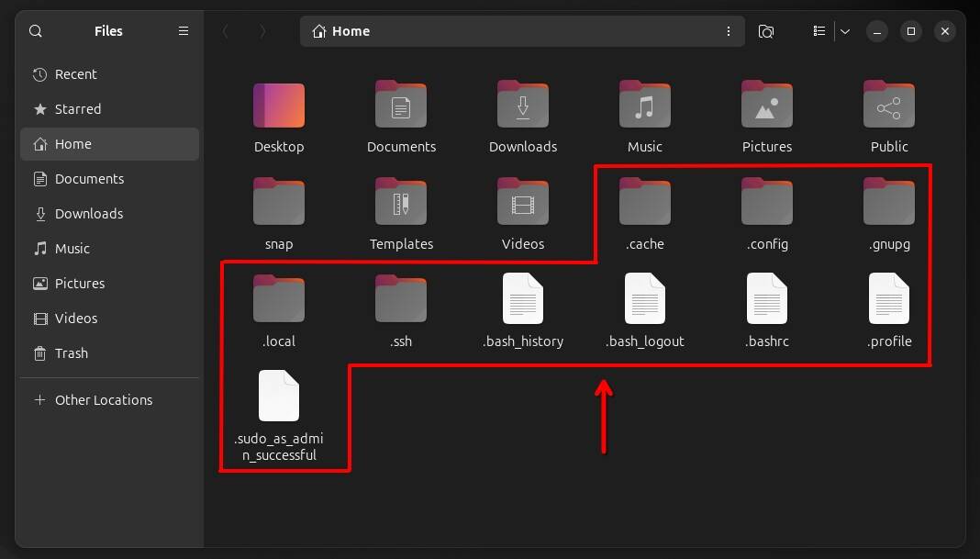Open the folder search icon in toolbar

(x=766, y=30)
